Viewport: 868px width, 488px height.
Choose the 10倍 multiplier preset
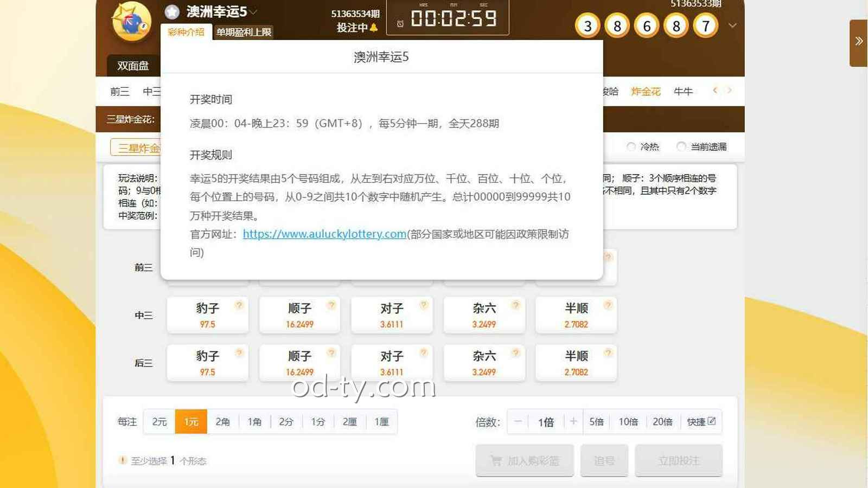pyautogui.click(x=628, y=422)
